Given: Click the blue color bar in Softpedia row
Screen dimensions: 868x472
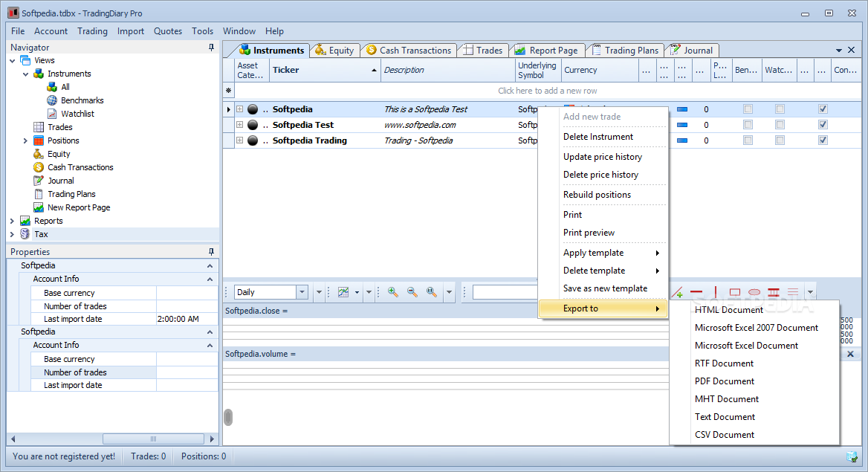Looking at the screenshot, I should [682, 109].
